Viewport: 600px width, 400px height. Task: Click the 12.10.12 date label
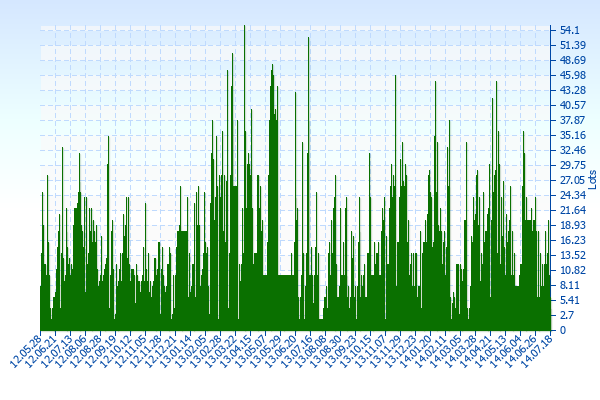[x=116, y=351]
